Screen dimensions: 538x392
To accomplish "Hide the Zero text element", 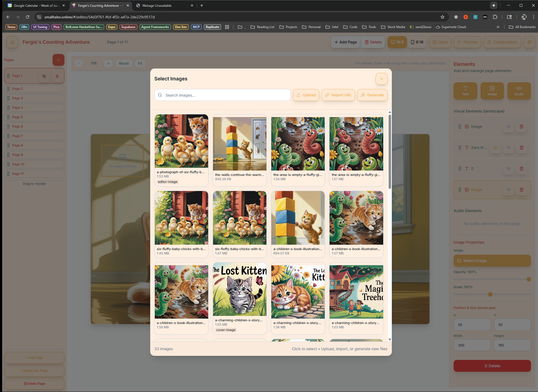I will [508, 148].
